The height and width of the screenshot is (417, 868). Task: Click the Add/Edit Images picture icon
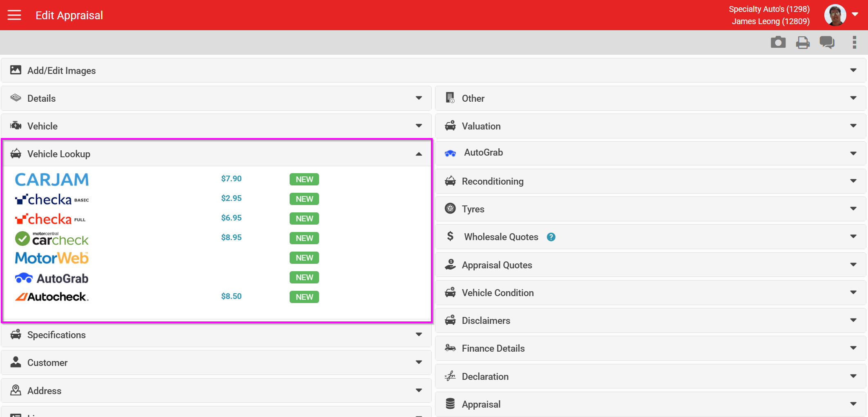[x=16, y=70]
